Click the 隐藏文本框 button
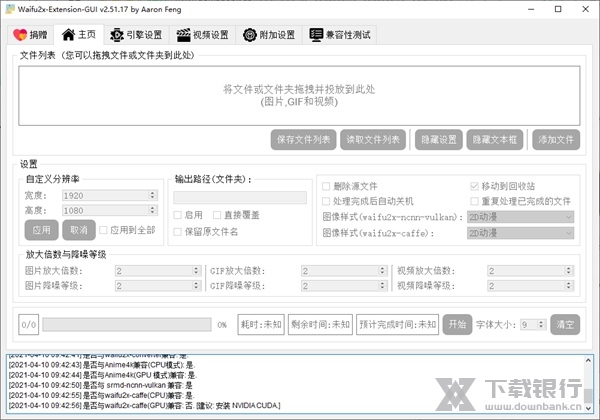This screenshot has width=600, height=420. coord(495,140)
